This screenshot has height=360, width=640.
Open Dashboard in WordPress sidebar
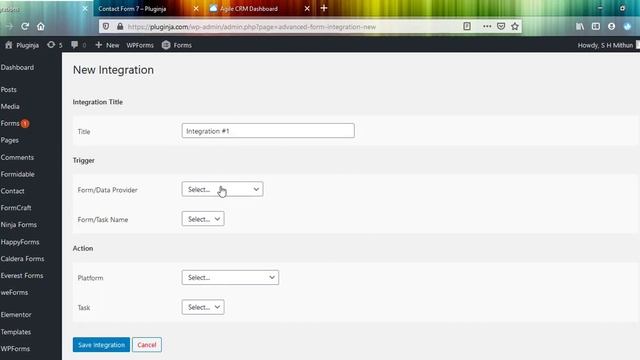(x=17, y=68)
